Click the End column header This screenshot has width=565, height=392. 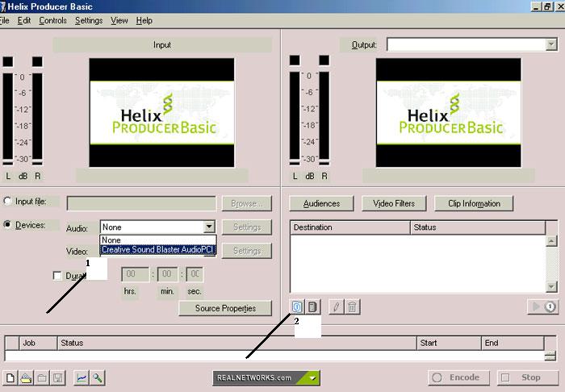point(513,343)
